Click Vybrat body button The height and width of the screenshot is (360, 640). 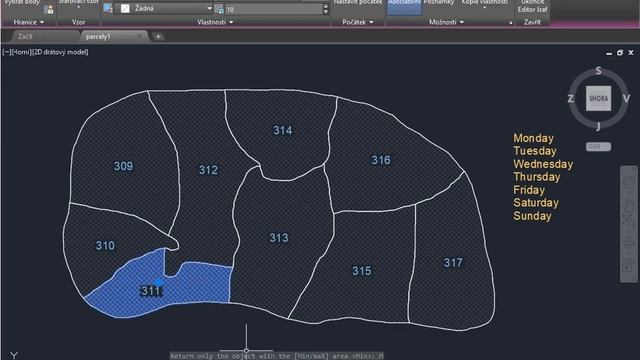pyautogui.click(x=22, y=2)
